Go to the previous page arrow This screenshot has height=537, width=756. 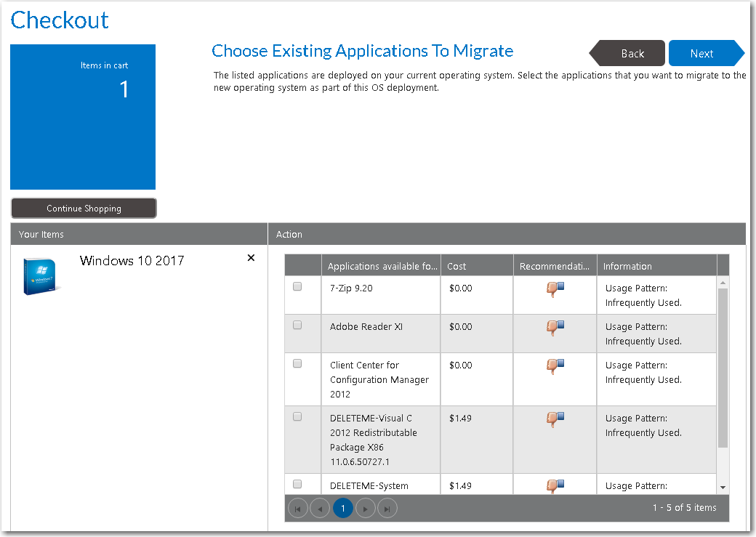point(320,508)
